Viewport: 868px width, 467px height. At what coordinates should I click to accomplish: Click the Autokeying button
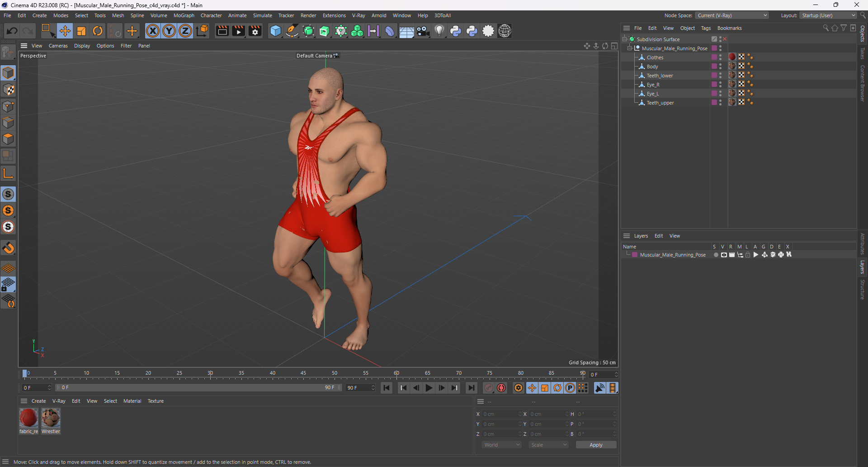501,388
